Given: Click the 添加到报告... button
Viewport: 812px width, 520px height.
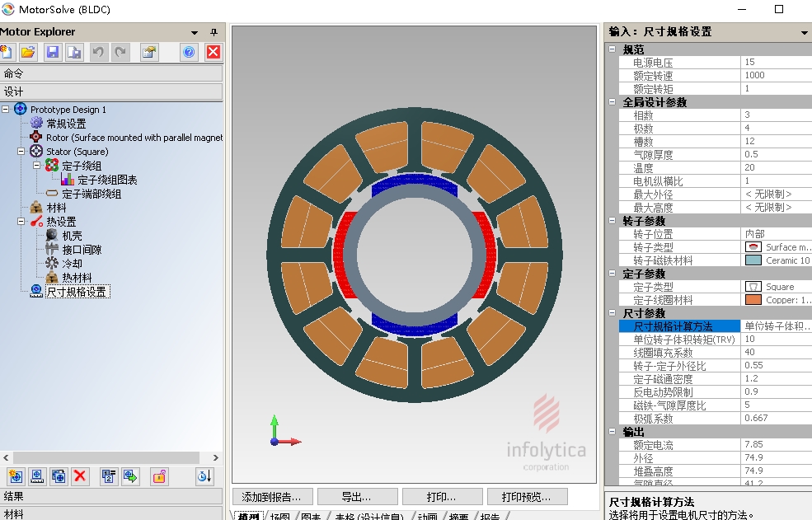Looking at the screenshot, I should click(272, 497).
